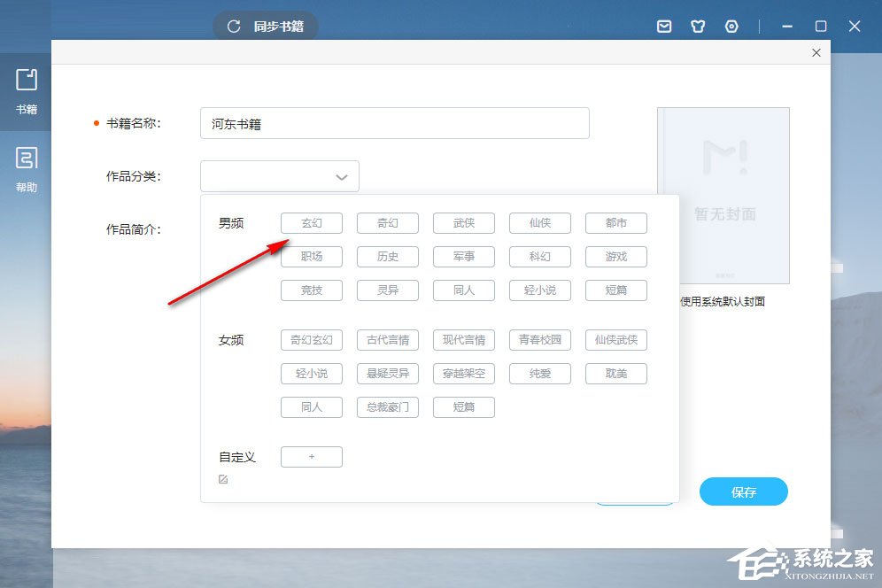The image size is (882, 588).
Task: Click the edit pencil icon below 自定义
Action: [x=222, y=479]
